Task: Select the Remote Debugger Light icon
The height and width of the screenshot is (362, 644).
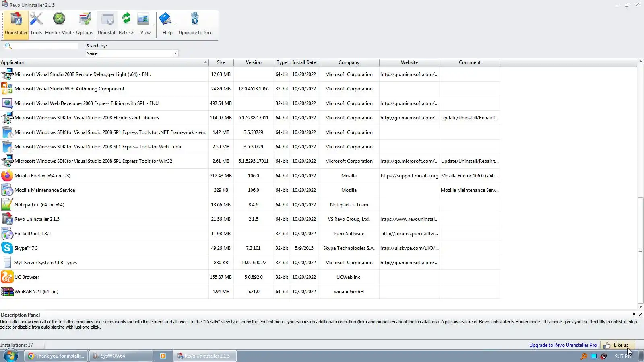Action: (7, 74)
